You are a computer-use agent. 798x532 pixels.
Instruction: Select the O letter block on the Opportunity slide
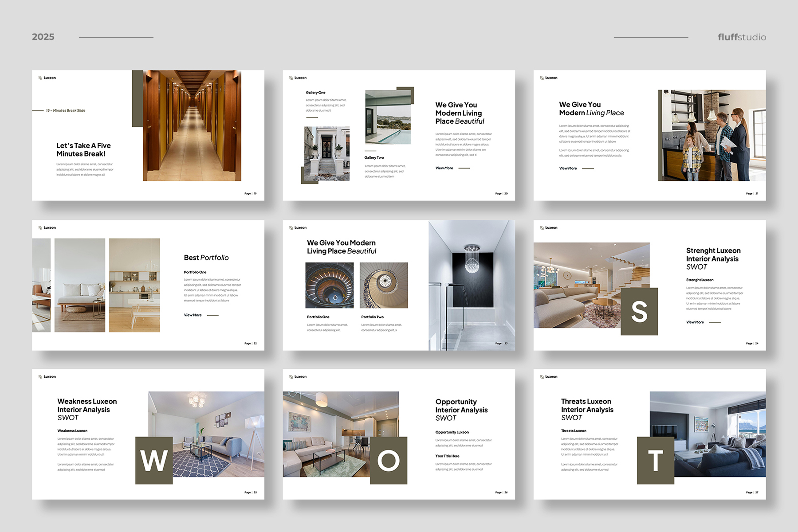pos(389,461)
